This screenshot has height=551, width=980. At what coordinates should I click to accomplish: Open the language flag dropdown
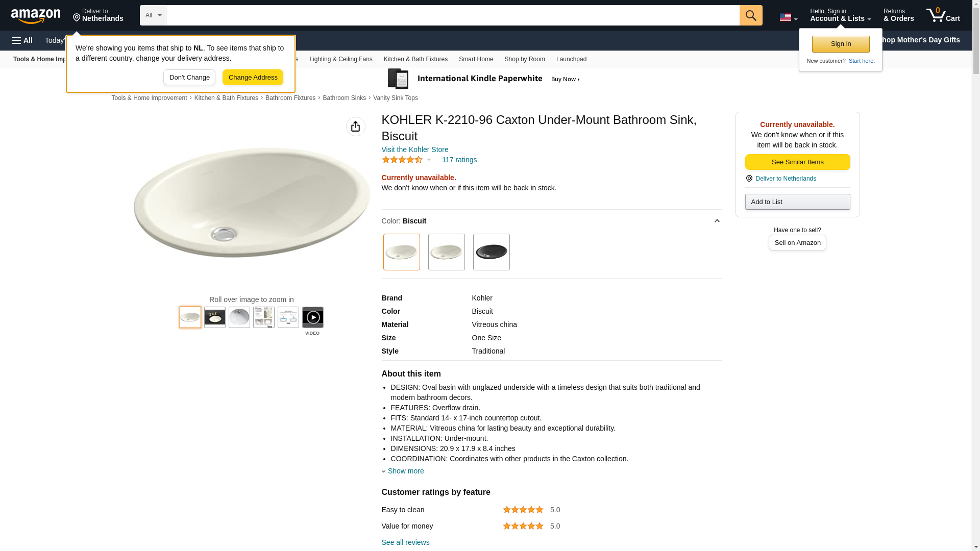[x=788, y=17]
